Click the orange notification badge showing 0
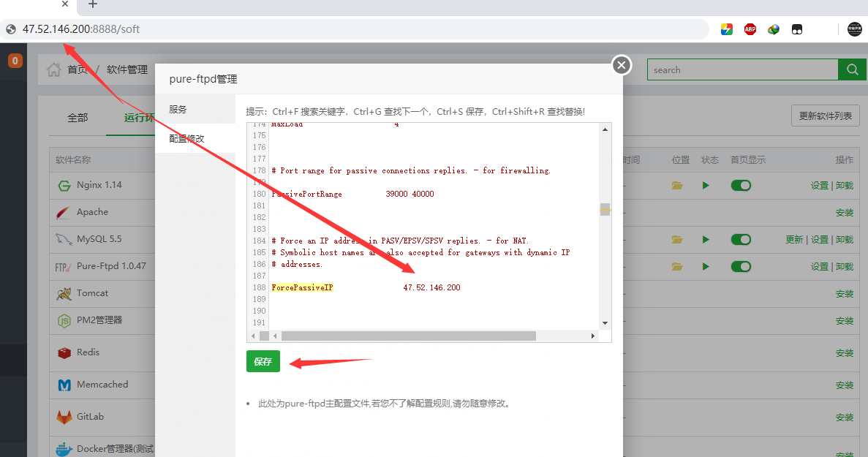The image size is (868, 457). [15, 61]
